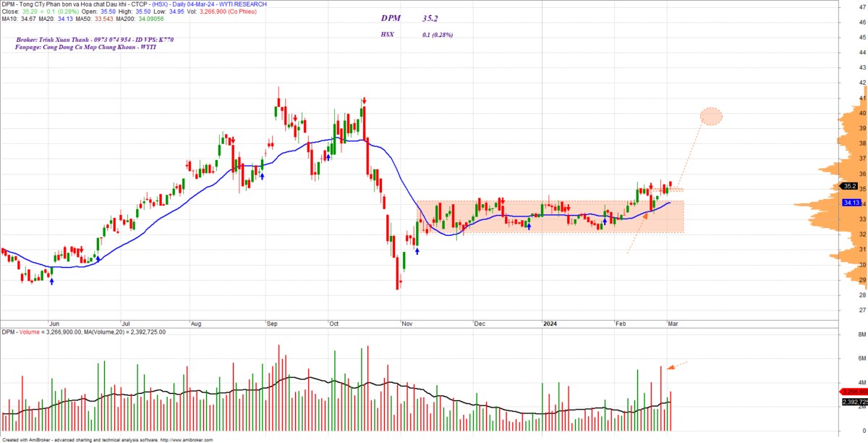This screenshot has height=443, width=868.
Task: Click the large purple 'DPM' ticker label
Action: coord(391,20)
